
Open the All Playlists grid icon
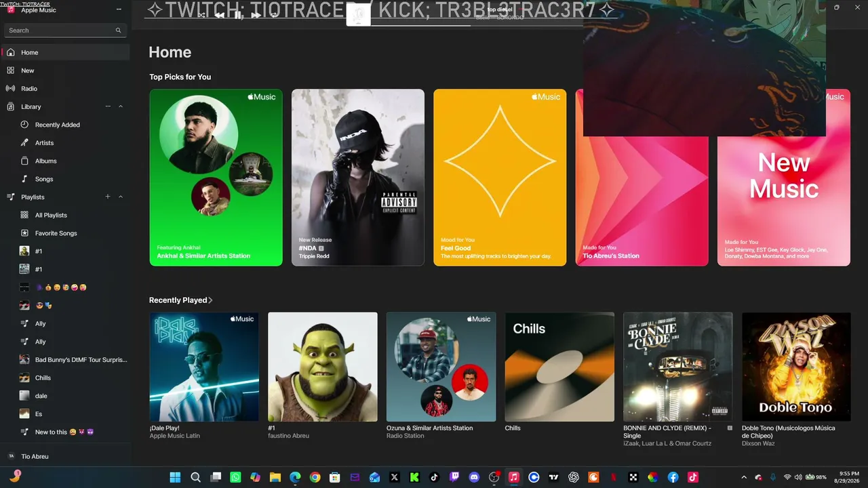tap(24, 215)
